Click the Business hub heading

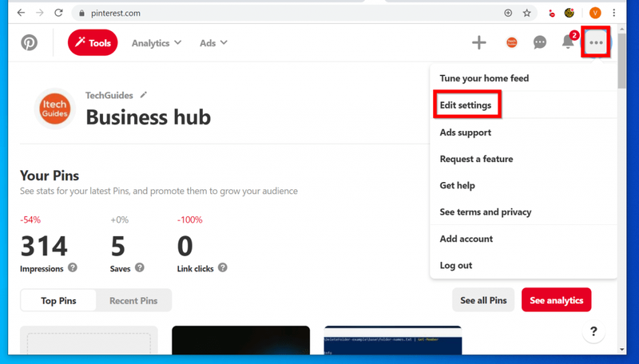click(x=149, y=117)
